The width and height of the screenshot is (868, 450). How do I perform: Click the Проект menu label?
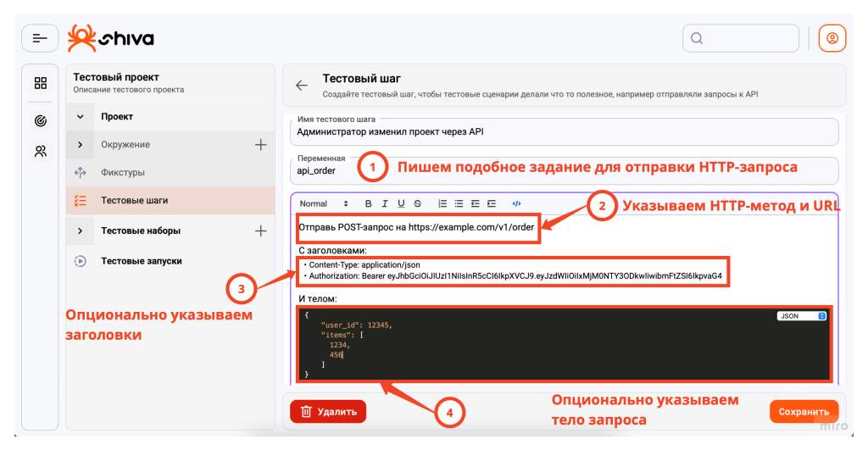click(117, 117)
